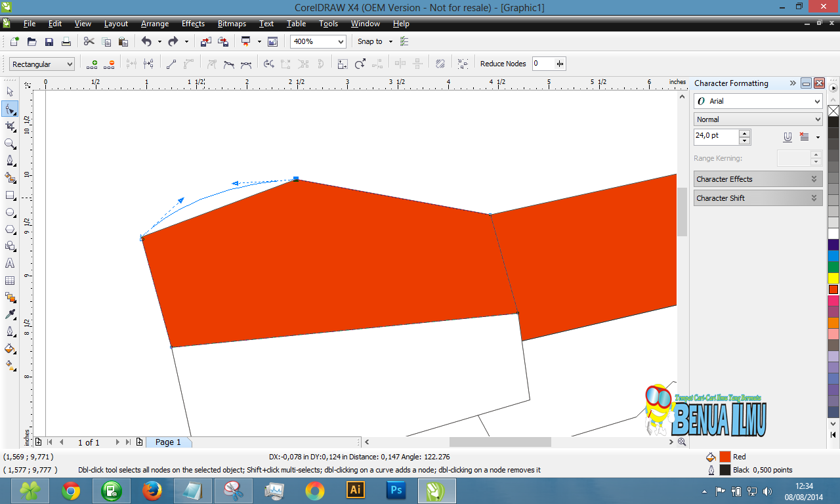Open the Bitmaps menu

(x=232, y=24)
